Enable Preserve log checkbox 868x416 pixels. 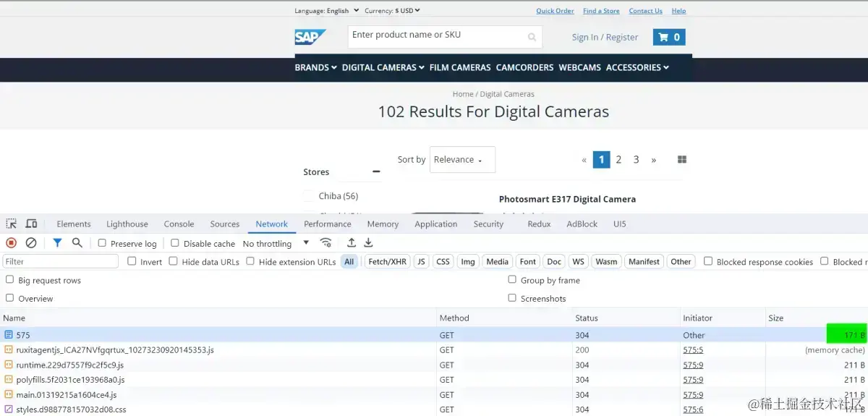[102, 243]
